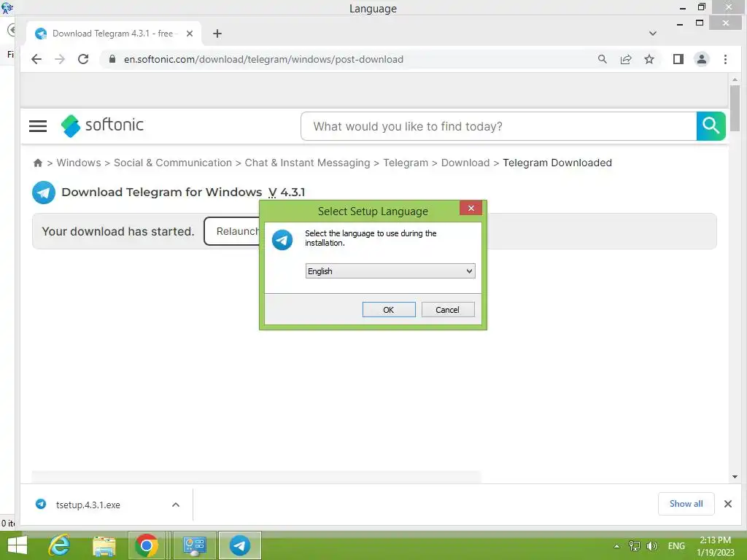
Task: Open Internet Explorer from taskbar
Action: (x=60, y=545)
